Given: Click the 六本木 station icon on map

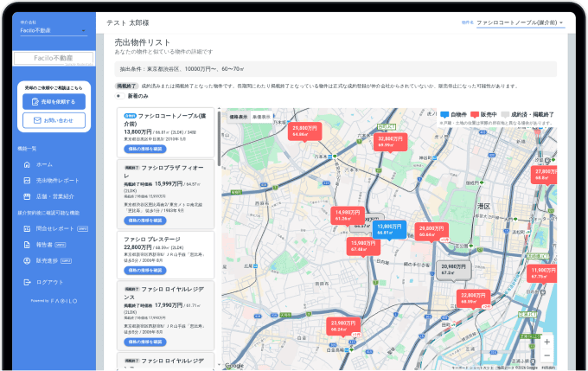Looking at the screenshot, I should tap(329, 157).
